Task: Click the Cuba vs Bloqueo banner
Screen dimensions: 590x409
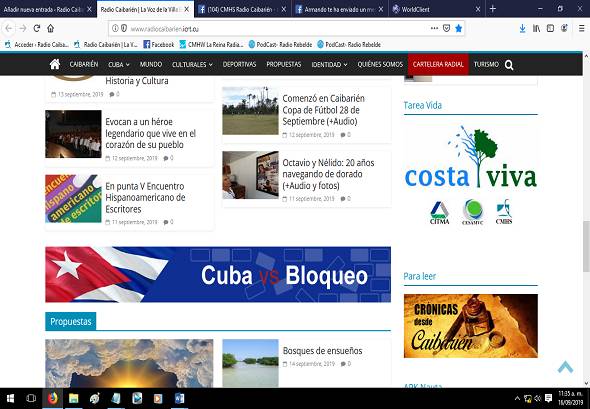Action: [218, 274]
